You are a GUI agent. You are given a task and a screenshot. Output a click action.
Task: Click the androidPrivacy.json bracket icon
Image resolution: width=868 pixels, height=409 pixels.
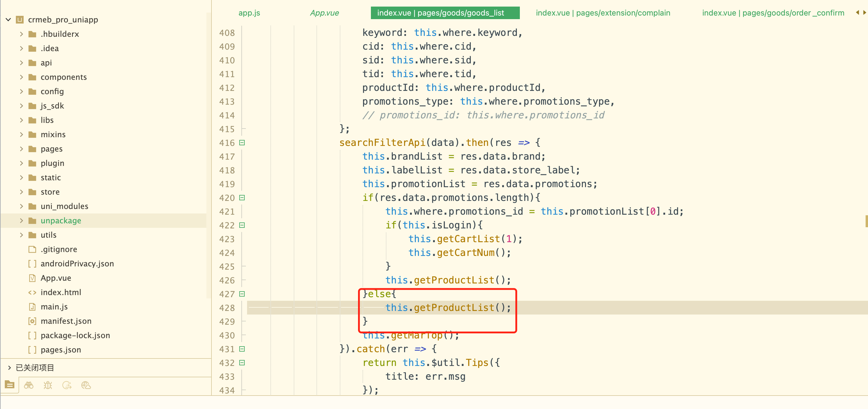(32, 264)
